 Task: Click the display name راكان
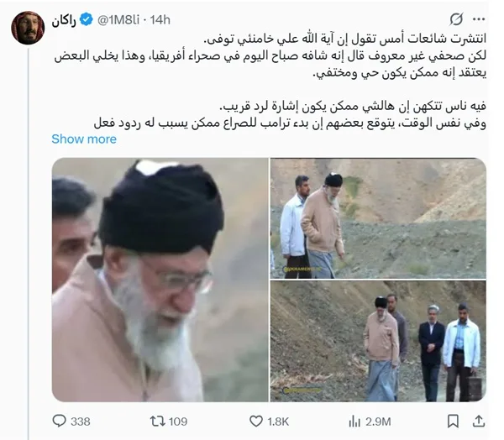64,20
